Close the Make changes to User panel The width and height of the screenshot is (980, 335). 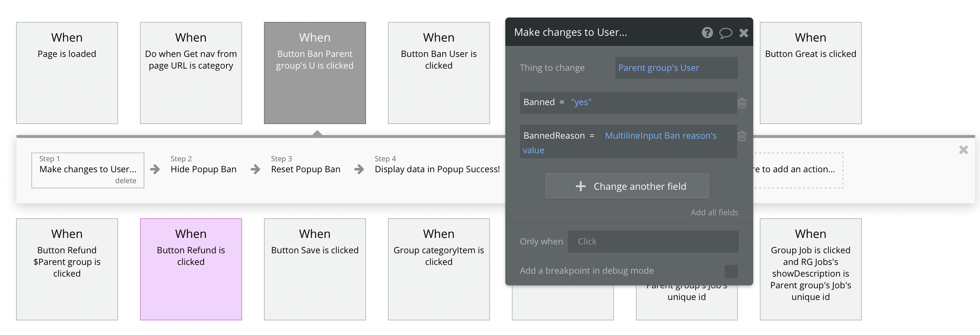(744, 33)
